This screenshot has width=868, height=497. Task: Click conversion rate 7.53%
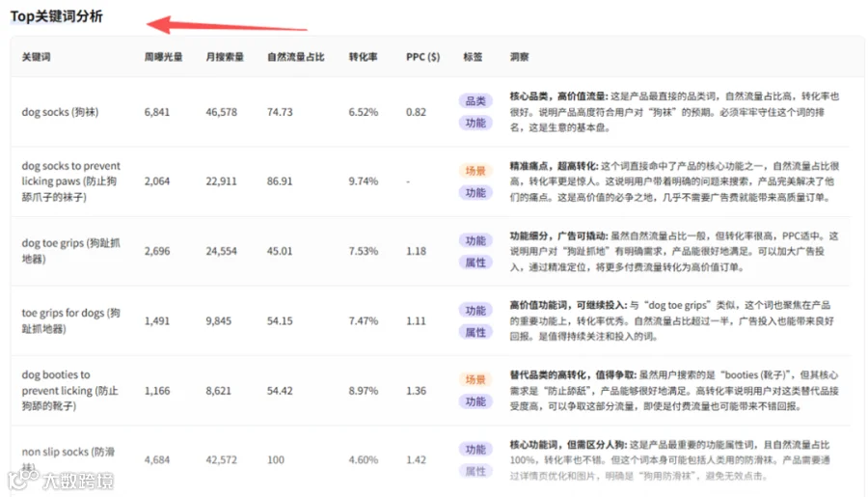[x=364, y=251]
